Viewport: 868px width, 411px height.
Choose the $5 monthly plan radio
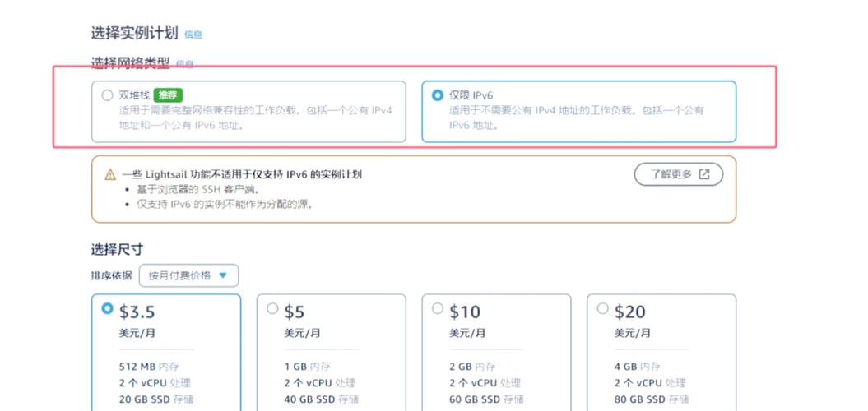pyautogui.click(x=272, y=309)
